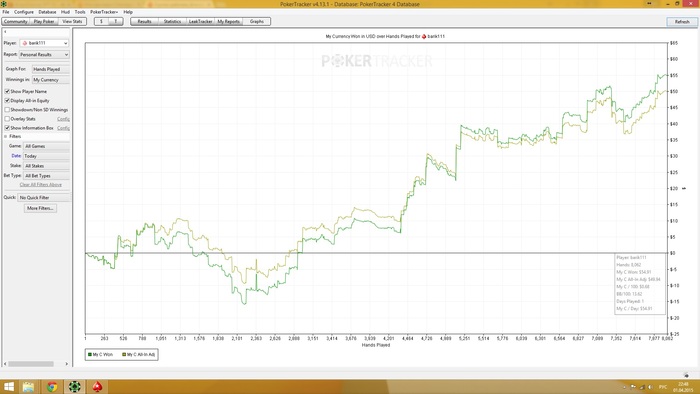Open the Help menu

(128, 12)
